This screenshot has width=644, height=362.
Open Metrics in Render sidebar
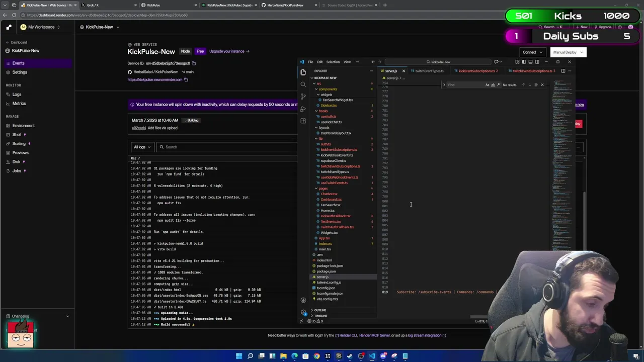coord(19,104)
